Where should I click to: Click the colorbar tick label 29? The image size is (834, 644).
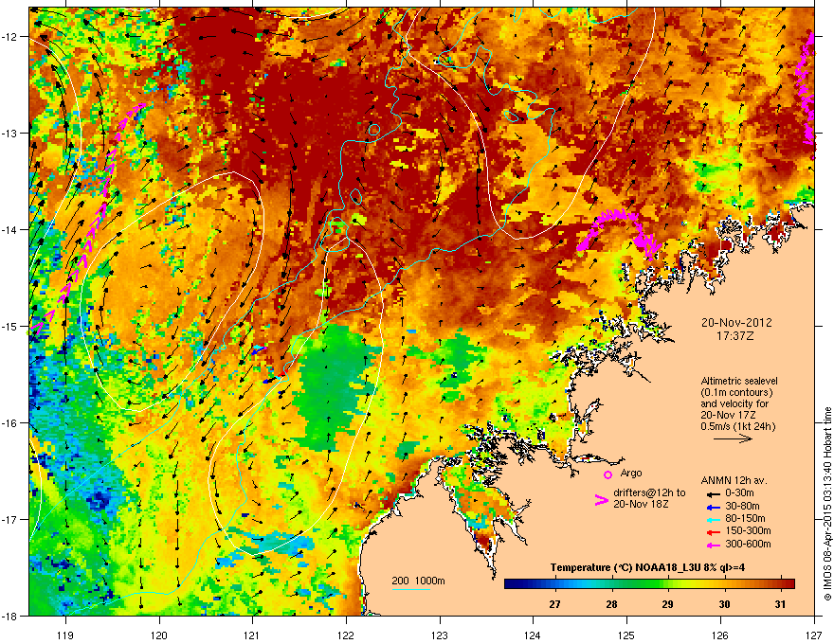tap(667, 604)
